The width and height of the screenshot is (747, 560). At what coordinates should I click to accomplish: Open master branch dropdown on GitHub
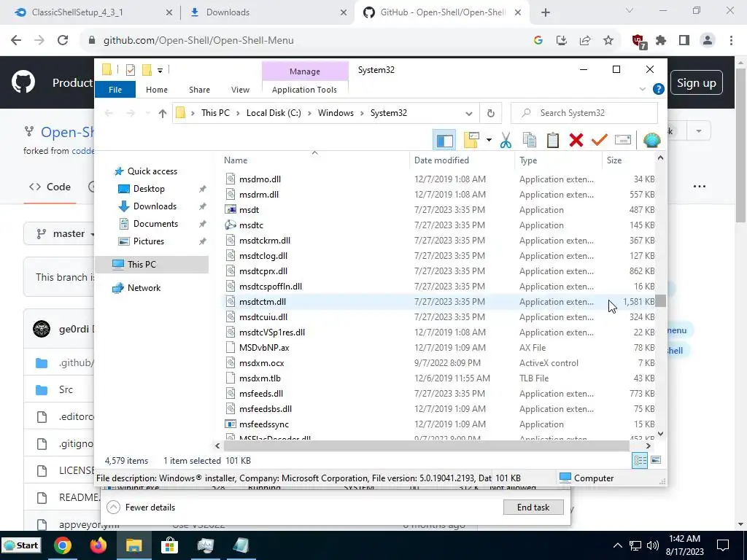click(x=65, y=234)
